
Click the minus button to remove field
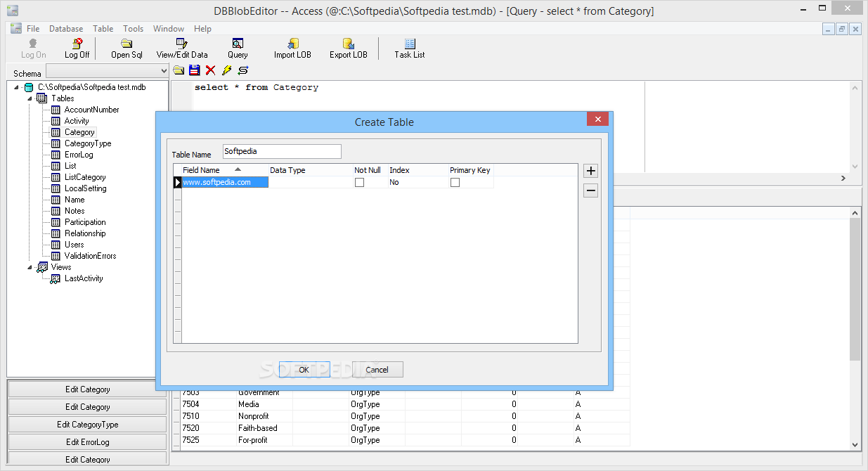[x=591, y=191]
